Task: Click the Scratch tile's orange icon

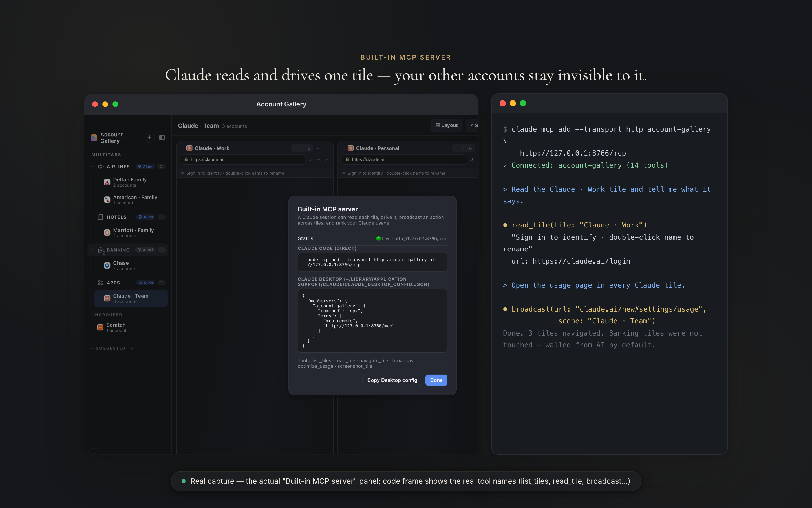Action: [x=100, y=327]
